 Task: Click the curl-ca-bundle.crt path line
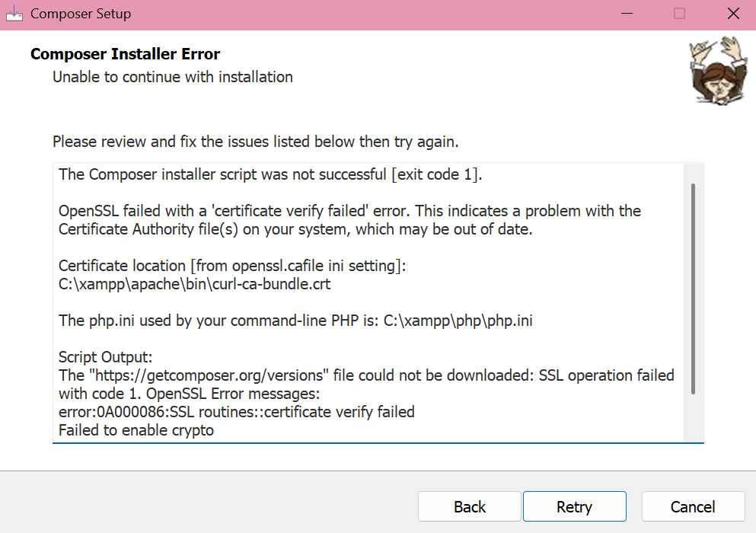point(194,284)
